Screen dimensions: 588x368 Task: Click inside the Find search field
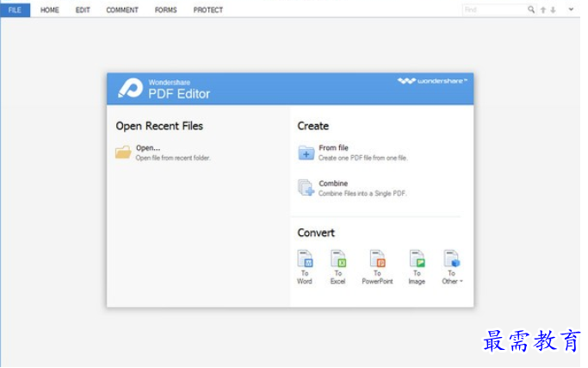pyautogui.click(x=494, y=9)
